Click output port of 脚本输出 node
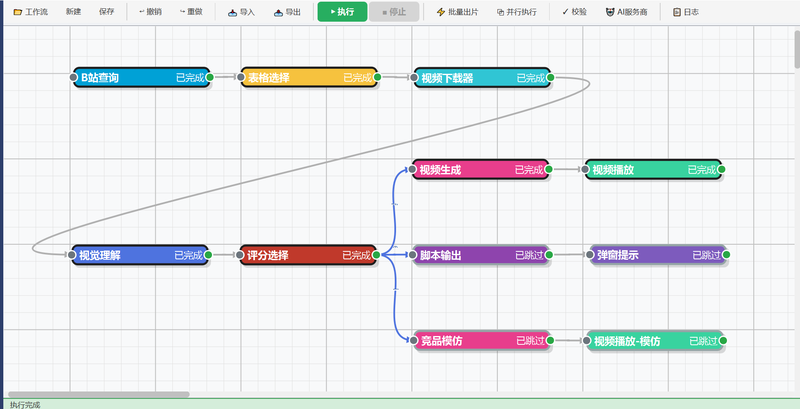The height and width of the screenshot is (409, 800). pos(549,255)
